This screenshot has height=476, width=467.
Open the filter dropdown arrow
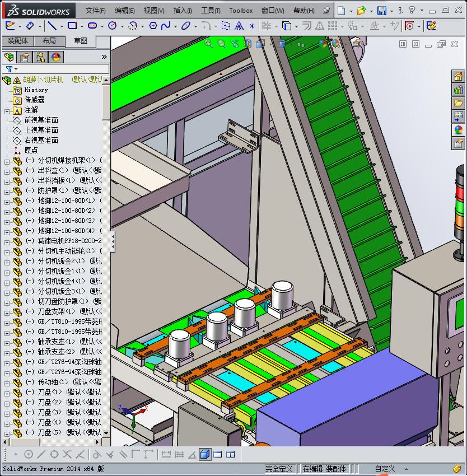(x=16, y=69)
